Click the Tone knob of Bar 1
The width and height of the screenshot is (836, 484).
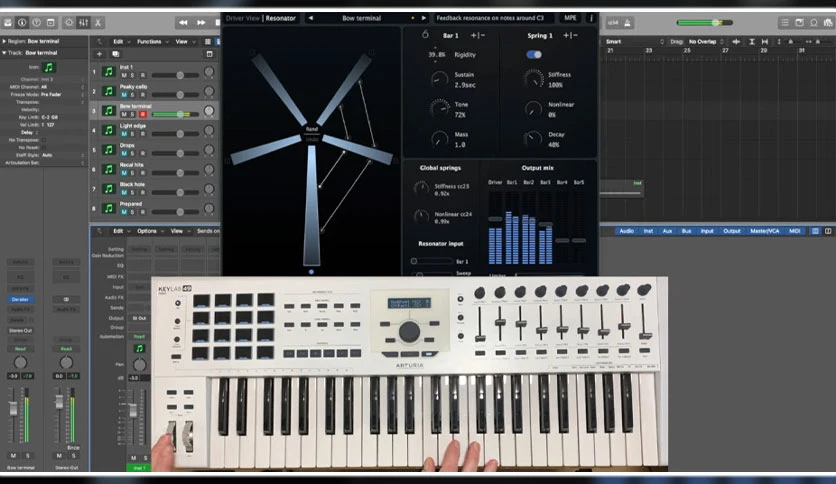[439, 109]
